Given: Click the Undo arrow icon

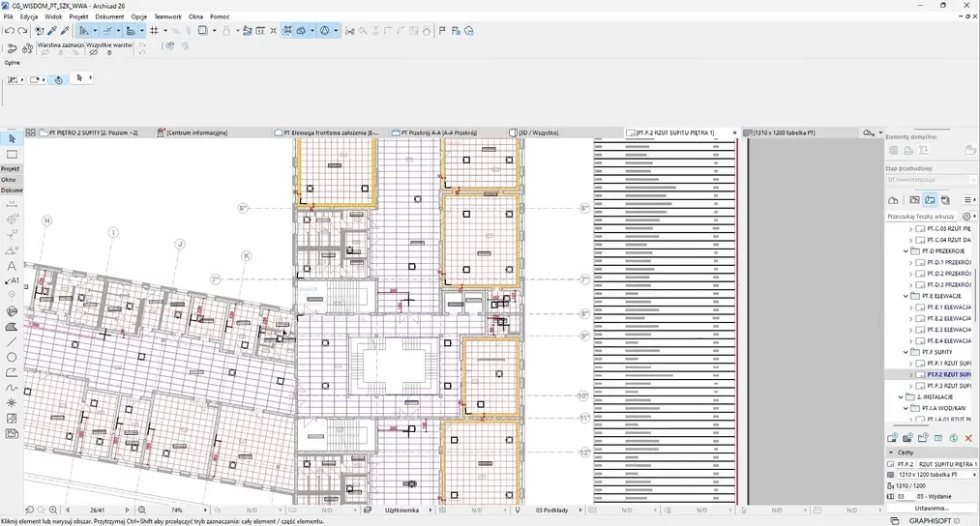Looking at the screenshot, I should [9, 31].
